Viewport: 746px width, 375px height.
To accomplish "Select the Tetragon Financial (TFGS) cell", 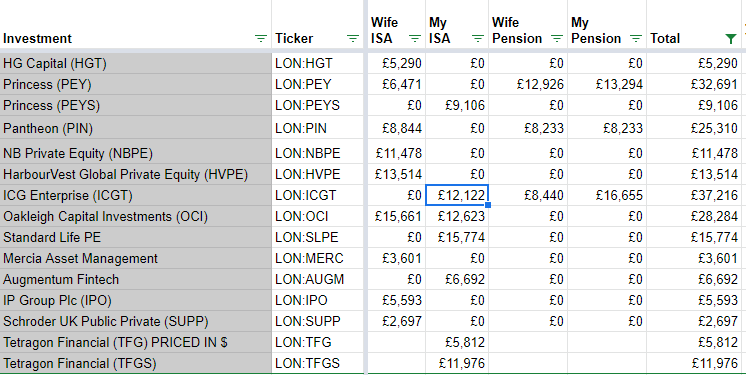I will tap(136, 363).
